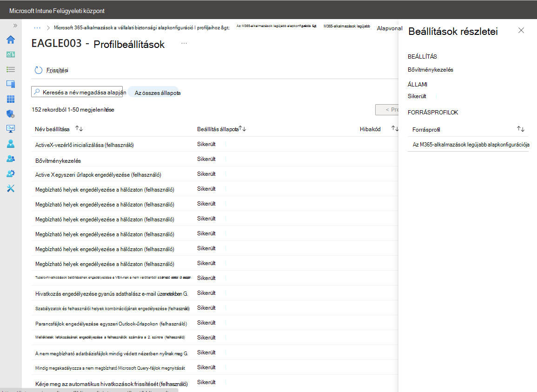Open more options next to Profilbeállítások
537x392 pixels.
point(184,44)
